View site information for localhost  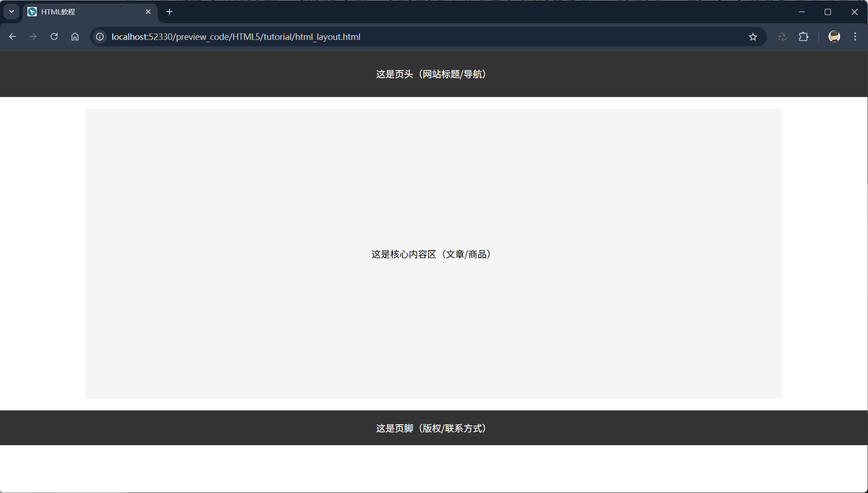(x=100, y=37)
